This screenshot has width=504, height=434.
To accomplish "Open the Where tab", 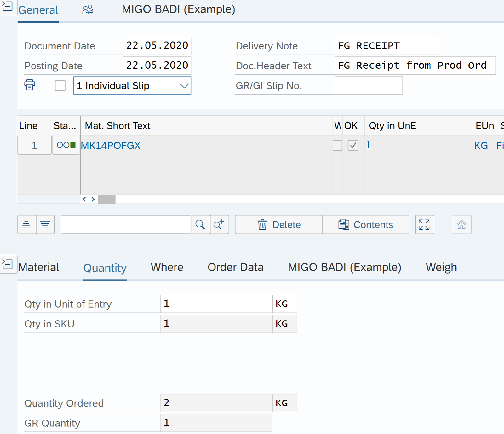I will pyautogui.click(x=167, y=267).
